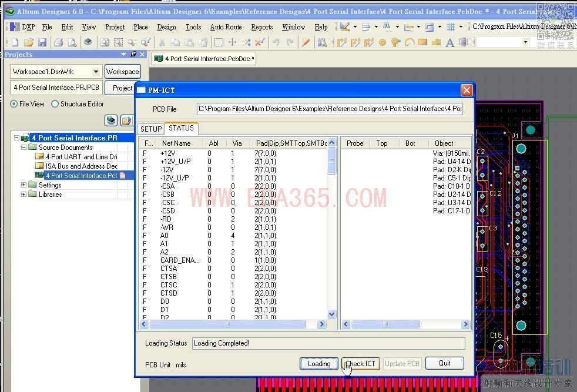Clear the current filter red X icon
This screenshot has height=392, width=577.
260,42
